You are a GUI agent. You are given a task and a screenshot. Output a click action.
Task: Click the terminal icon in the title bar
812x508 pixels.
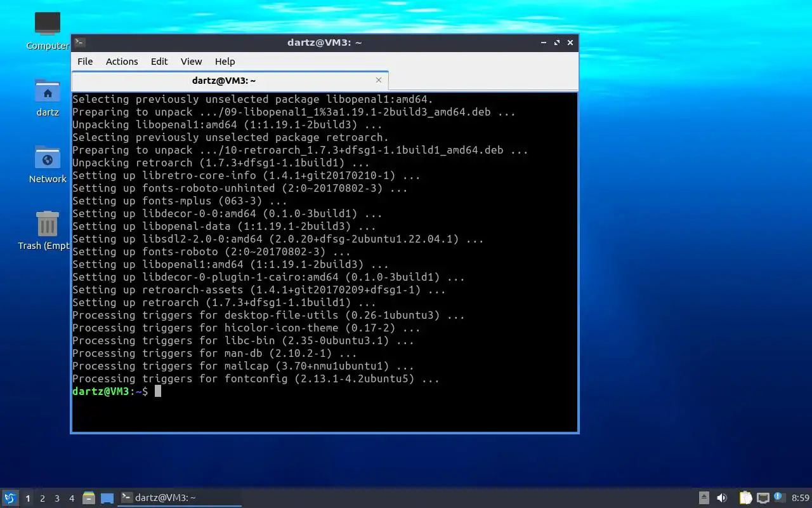[79, 43]
